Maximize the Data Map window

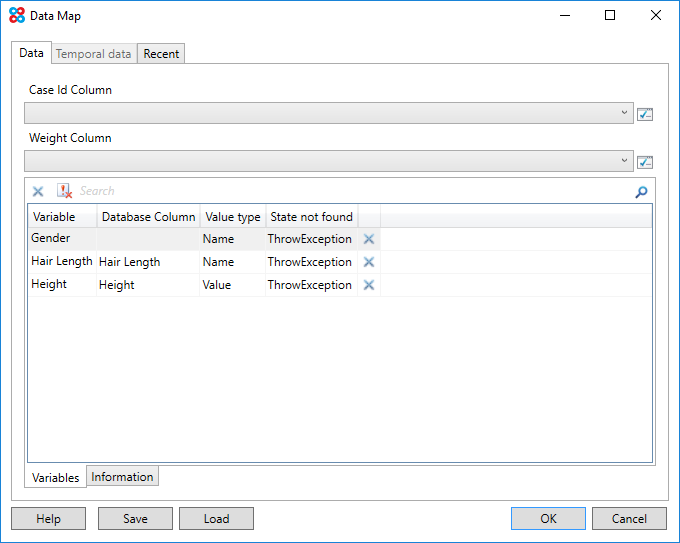(x=610, y=16)
